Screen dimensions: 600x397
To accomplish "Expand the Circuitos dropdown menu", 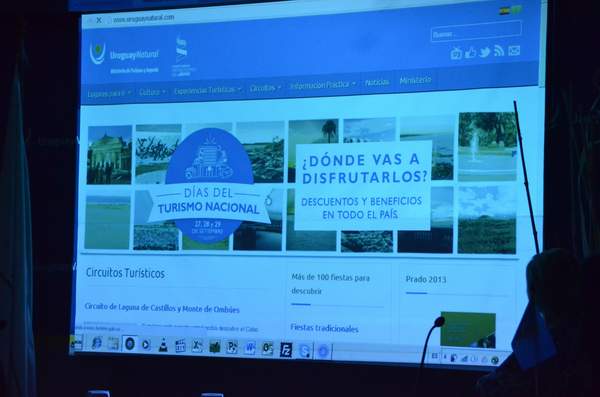I will pyautogui.click(x=265, y=88).
